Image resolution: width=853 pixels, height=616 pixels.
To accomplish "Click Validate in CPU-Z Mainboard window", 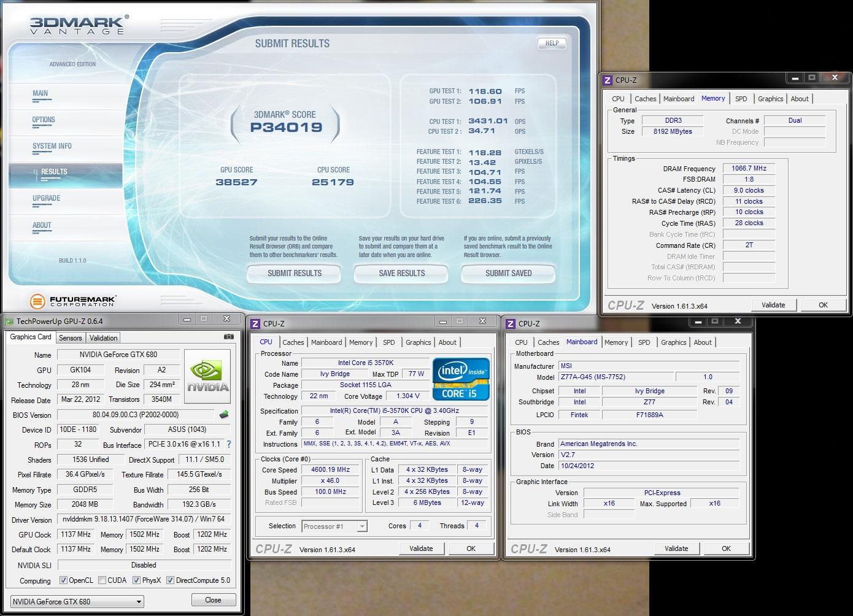I will pyautogui.click(x=676, y=549).
